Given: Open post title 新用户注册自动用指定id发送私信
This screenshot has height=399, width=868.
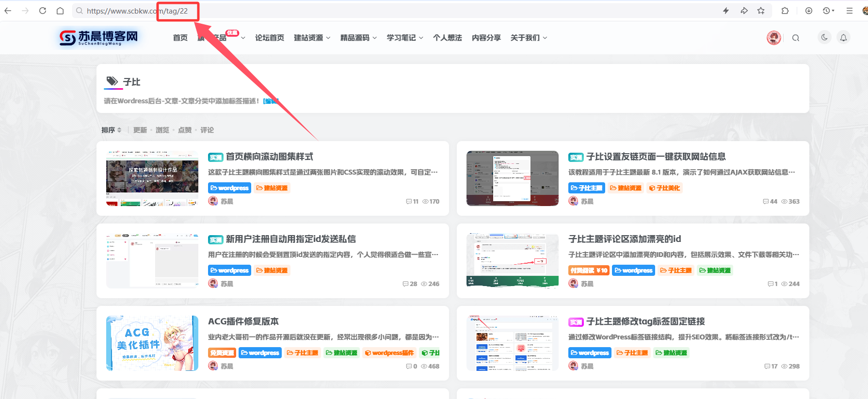Looking at the screenshot, I should tap(291, 239).
